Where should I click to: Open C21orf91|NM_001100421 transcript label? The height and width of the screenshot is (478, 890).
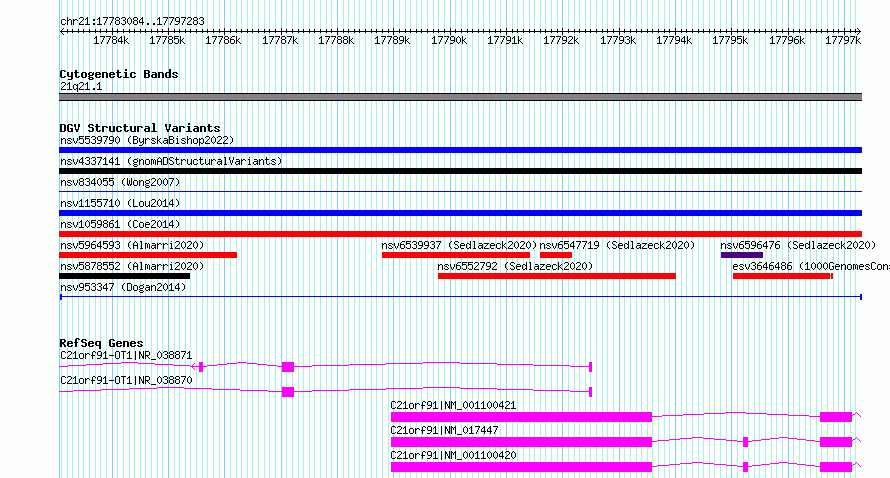coord(453,405)
